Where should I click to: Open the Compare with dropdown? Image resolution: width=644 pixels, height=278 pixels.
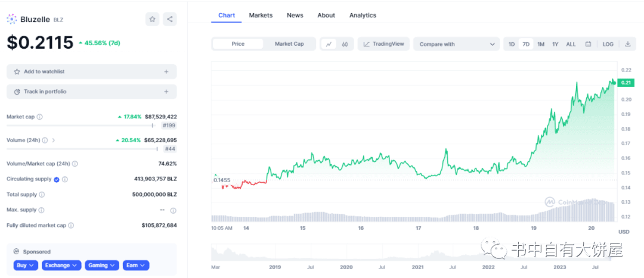pos(456,44)
